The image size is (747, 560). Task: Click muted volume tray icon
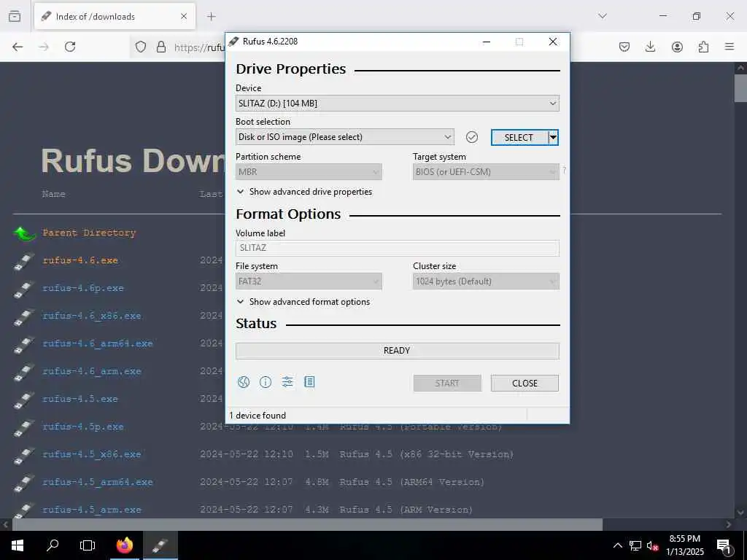pos(652,546)
